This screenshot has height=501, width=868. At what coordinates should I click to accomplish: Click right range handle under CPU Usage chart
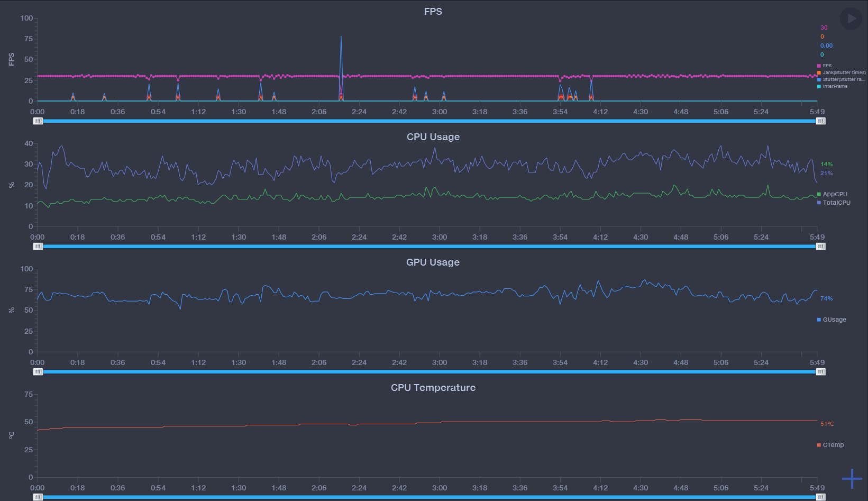(820, 247)
